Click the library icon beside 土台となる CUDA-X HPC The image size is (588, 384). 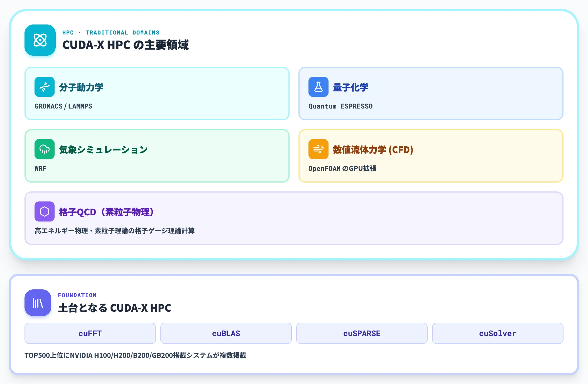coord(38,303)
